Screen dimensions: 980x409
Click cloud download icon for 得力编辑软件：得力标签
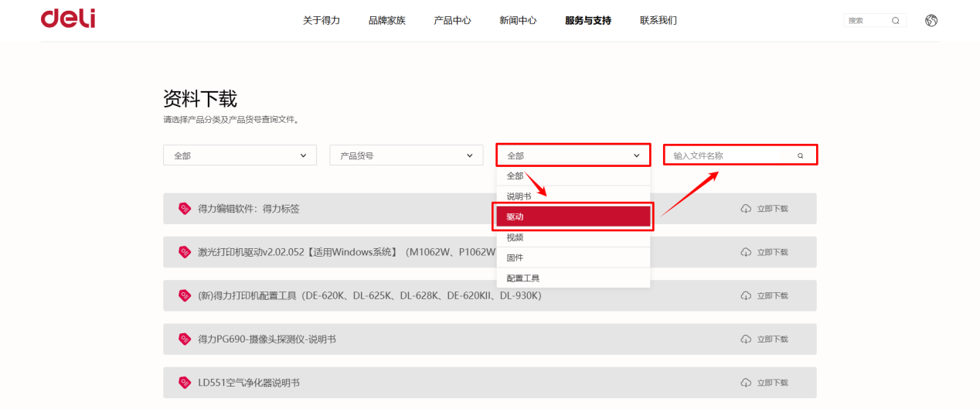(x=746, y=209)
